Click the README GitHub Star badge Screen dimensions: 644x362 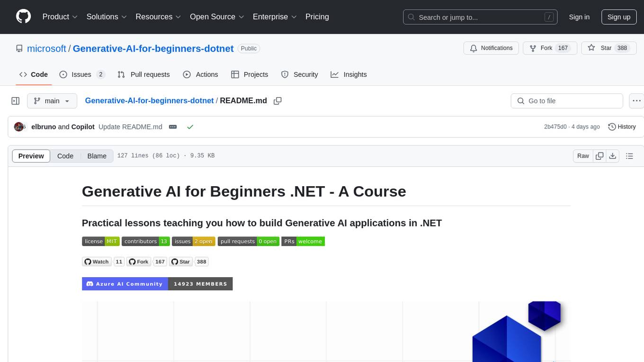(181, 262)
